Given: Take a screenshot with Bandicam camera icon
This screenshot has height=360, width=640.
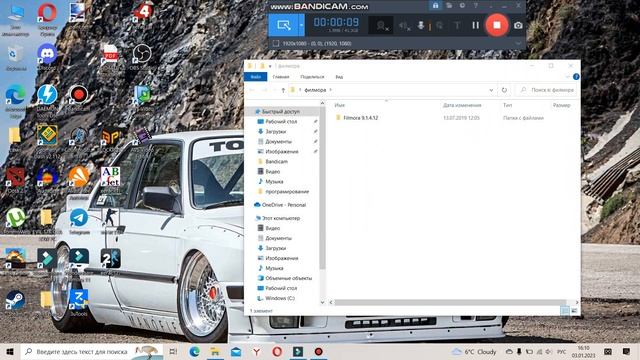Looking at the screenshot, I should point(518,25).
